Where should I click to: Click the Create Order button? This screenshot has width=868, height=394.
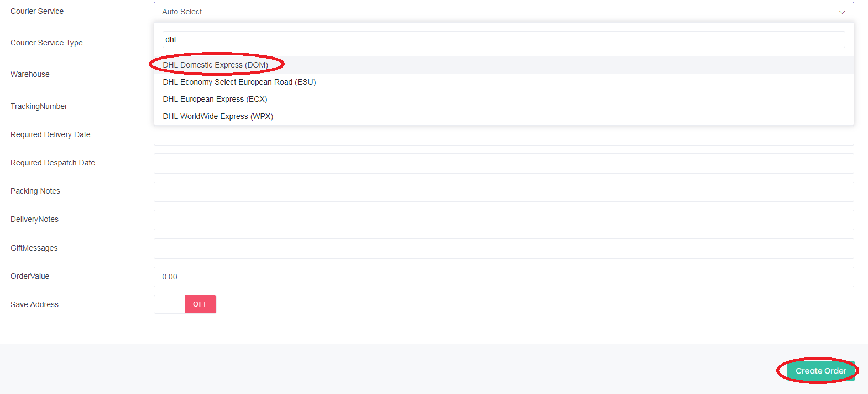pos(820,371)
